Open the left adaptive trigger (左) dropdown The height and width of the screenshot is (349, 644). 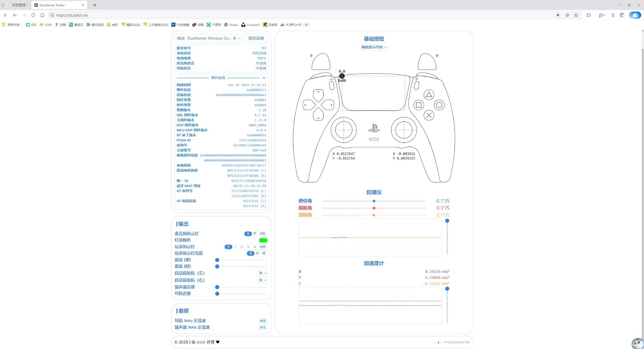(263, 273)
